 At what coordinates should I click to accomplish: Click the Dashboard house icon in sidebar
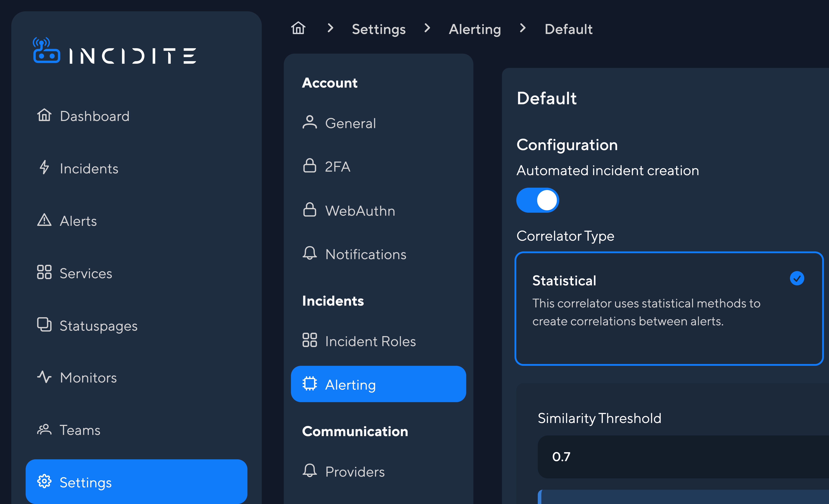click(44, 115)
